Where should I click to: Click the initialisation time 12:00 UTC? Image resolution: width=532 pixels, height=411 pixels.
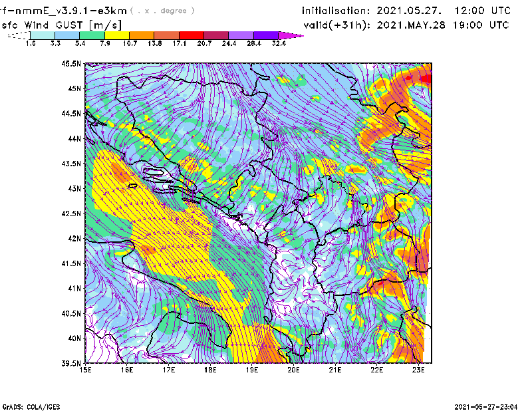[x=483, y=11]
